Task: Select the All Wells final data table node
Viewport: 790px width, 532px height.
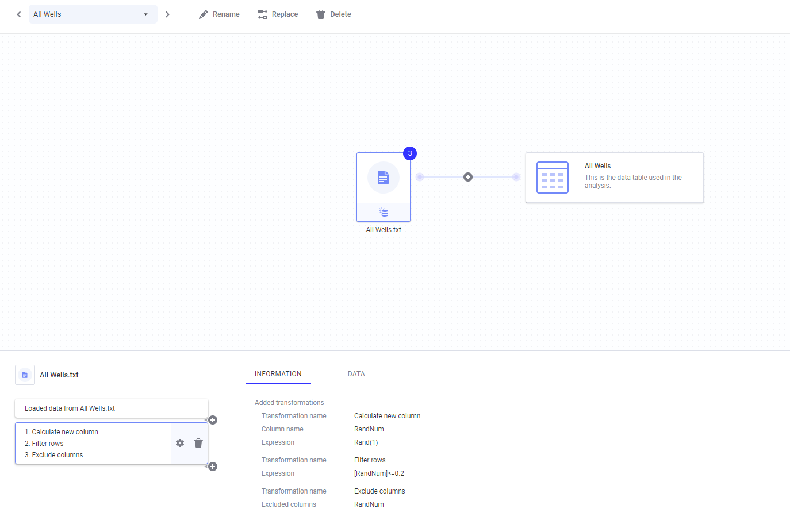Action: 614,178
